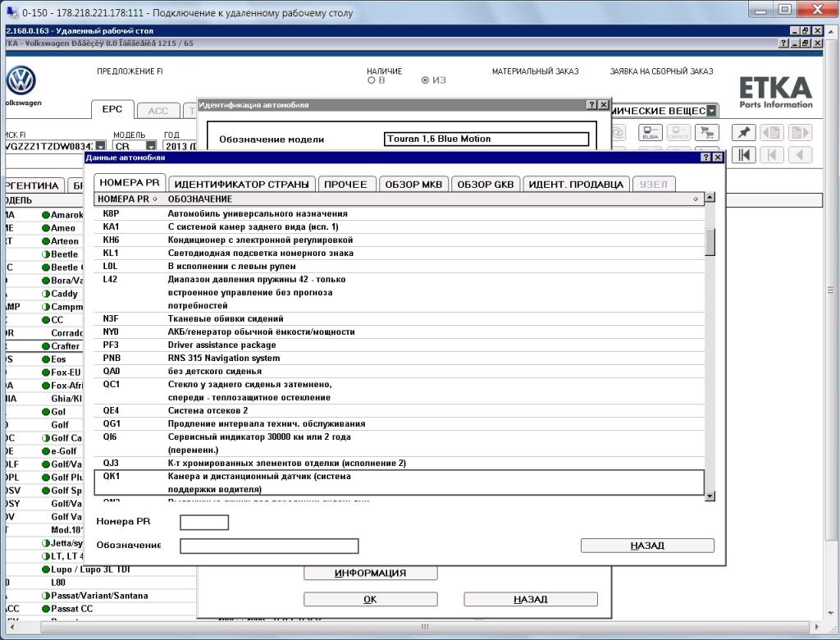
Task: Select Passat CC in the model list
Action: [72, 609]
